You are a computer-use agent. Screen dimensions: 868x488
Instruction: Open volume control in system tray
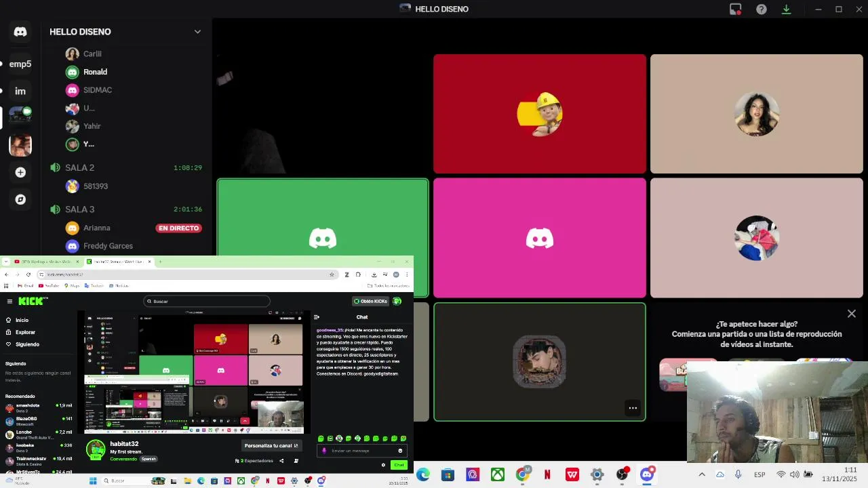click(x=794, y=474)
